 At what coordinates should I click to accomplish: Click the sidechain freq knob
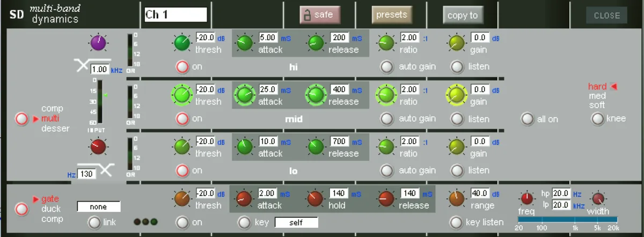pyautogui.click(x=527, y=199)
